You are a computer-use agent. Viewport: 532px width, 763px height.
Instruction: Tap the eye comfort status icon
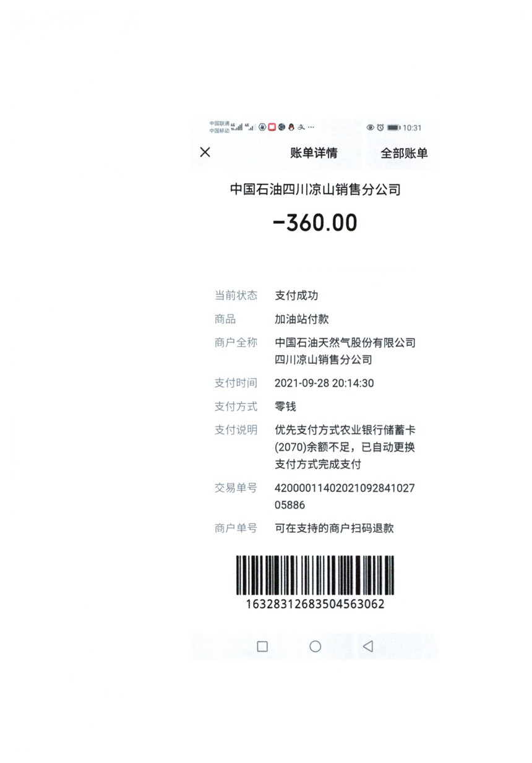(371, 127)
